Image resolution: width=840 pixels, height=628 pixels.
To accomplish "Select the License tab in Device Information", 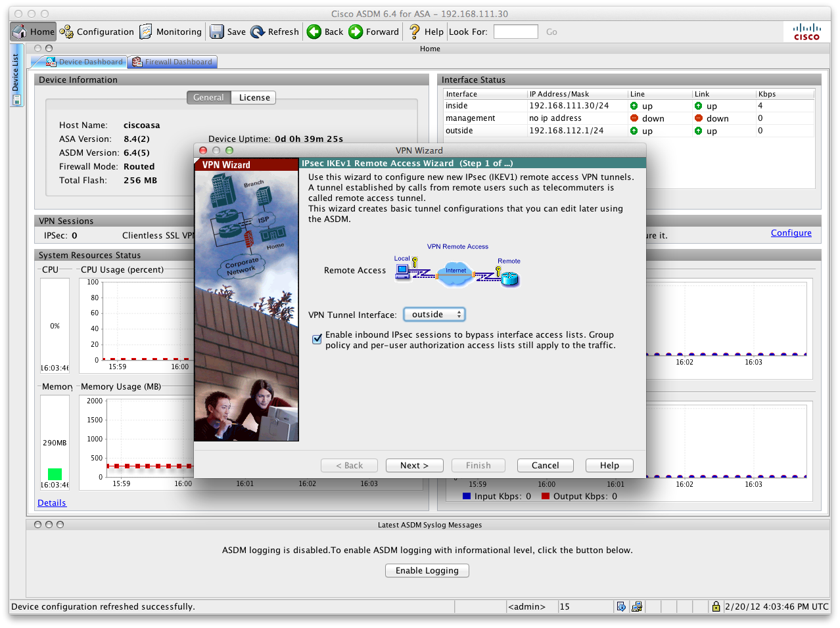I will [x=254, y=97].
